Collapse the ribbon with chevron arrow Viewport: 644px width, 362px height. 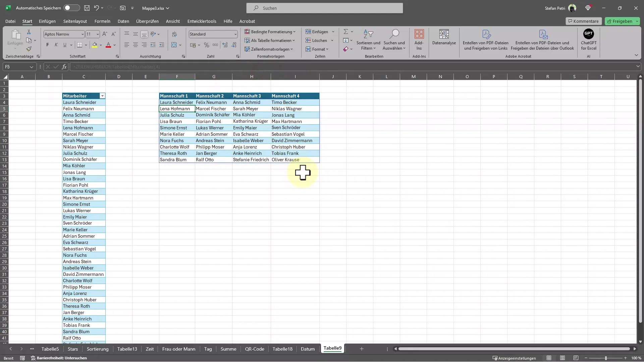tap(636, 55)
